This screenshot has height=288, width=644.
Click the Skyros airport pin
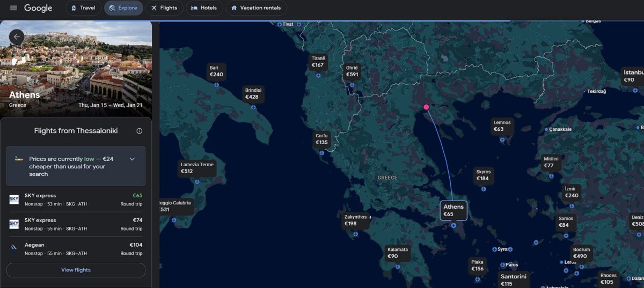click(484, 189)
